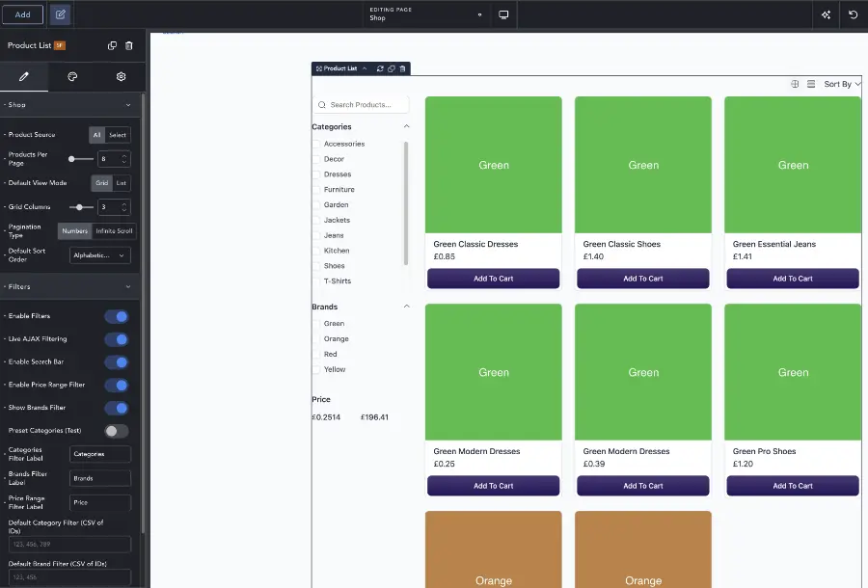Toggle Live AJAX Filtering switch
This screenshot has height=588, width=868.
tap(117, 339)
